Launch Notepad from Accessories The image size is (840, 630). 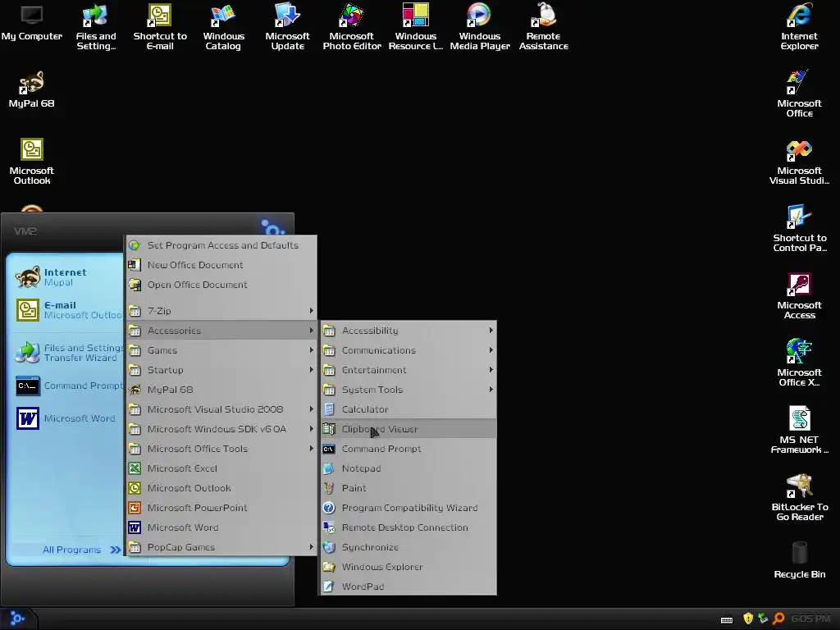pos(409,468)
